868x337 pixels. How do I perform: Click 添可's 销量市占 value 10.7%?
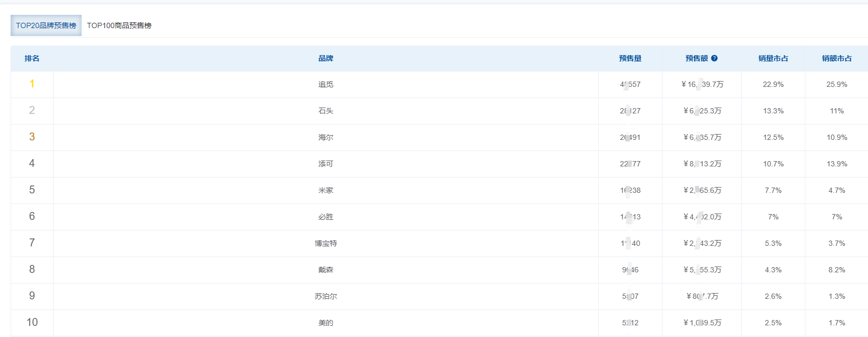[773, 164]
